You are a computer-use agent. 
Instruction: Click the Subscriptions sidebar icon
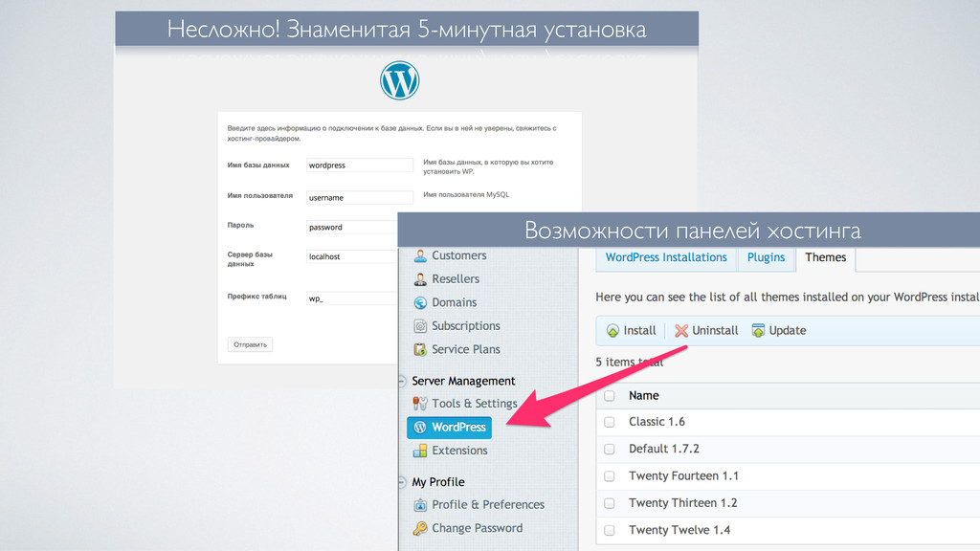point(420,326)
